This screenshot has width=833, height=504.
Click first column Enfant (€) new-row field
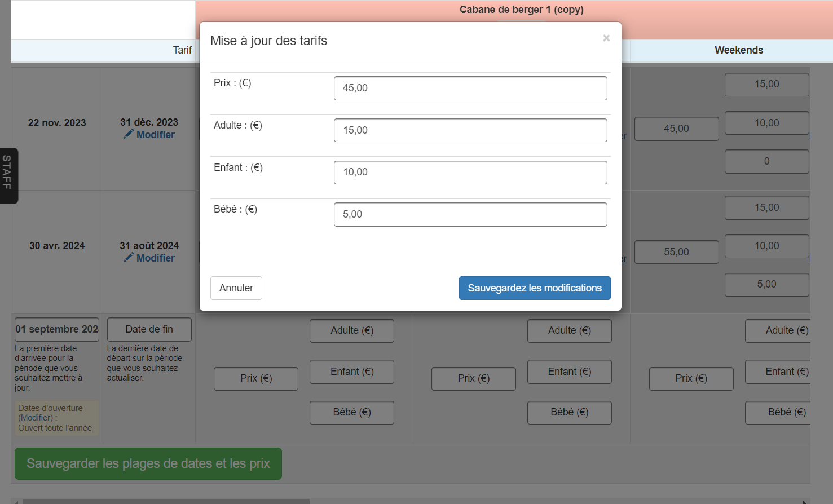click(352, 372)
